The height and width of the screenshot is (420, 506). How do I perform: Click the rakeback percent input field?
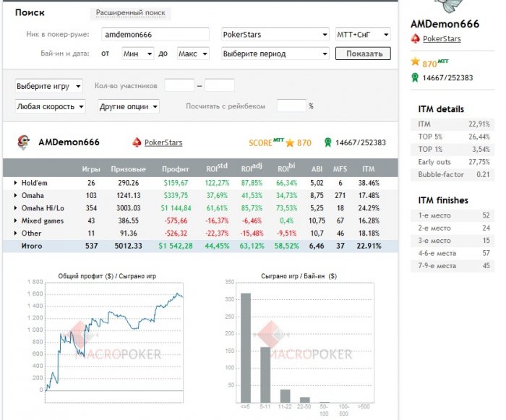click(291, 106)
